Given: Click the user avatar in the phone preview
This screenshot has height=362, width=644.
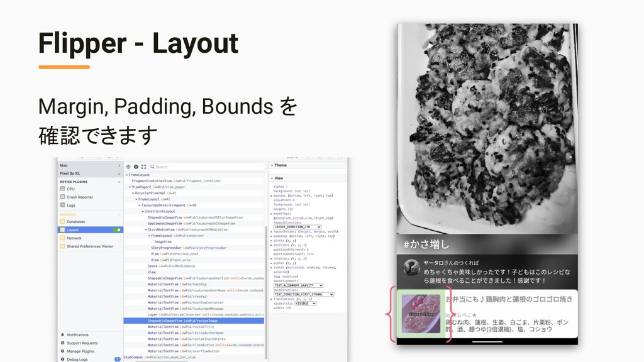Looking at the screenshot, I should pos(411,268).
